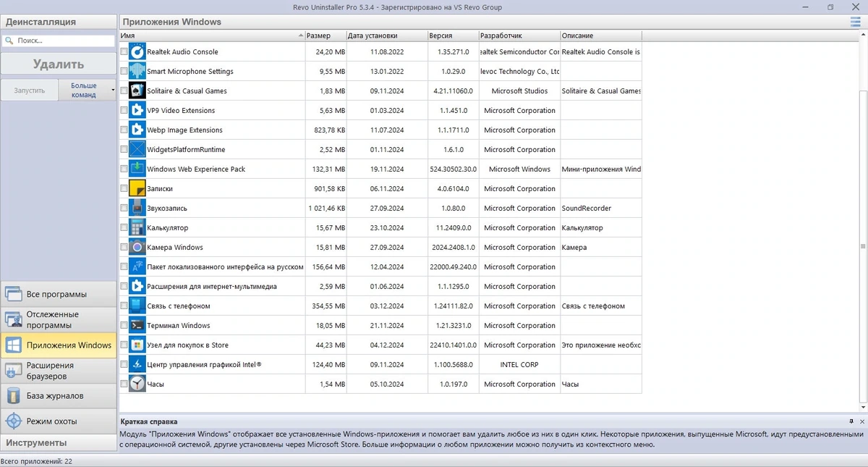Viewport: 868px width, 467px height.
Task: Switch to Отслеженные программы module
Action: point(59,320)
